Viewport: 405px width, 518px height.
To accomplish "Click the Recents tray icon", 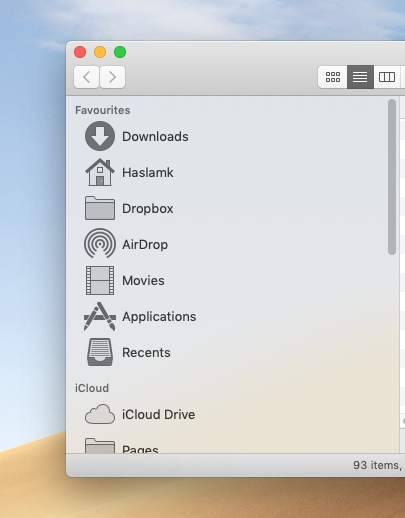I will [100, 352].
